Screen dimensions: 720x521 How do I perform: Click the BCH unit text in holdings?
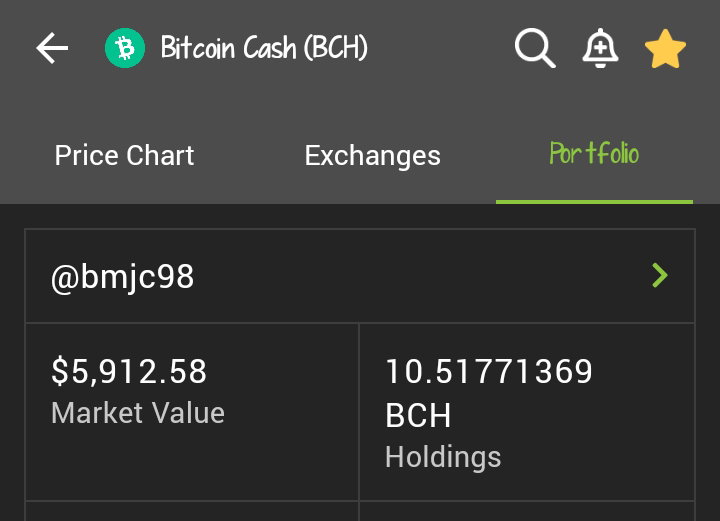coord(418,415)
